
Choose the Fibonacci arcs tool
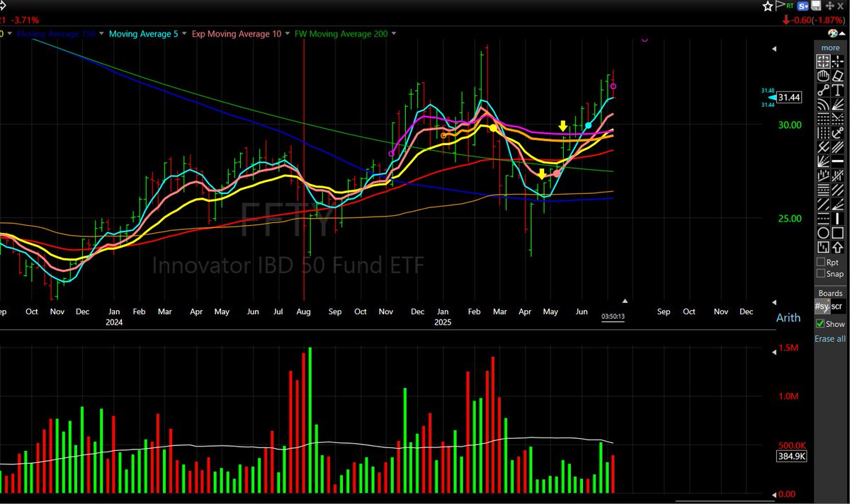pos(822,105)
